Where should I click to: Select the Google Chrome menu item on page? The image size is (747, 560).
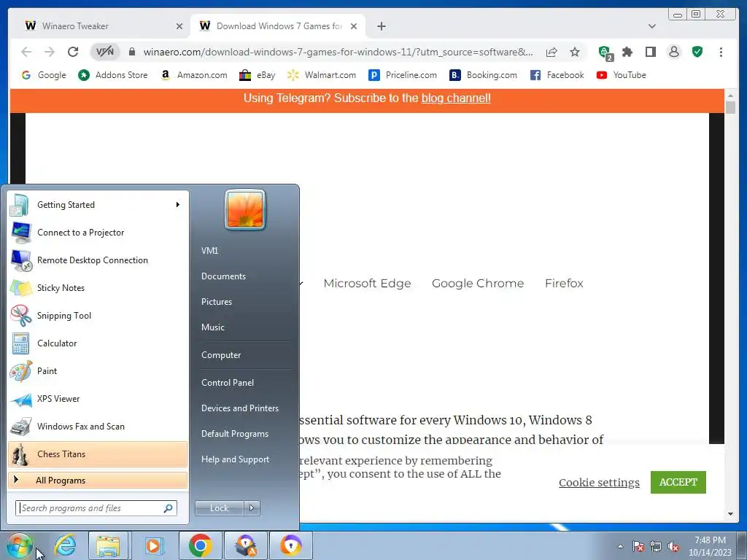[478, 284]
